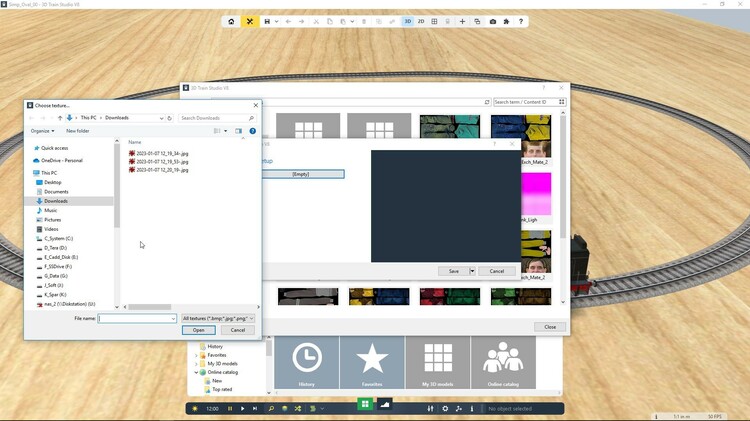Click the Open button in file dialog
The height and width of the screenshot is (421, 750).
pos(199,330)
